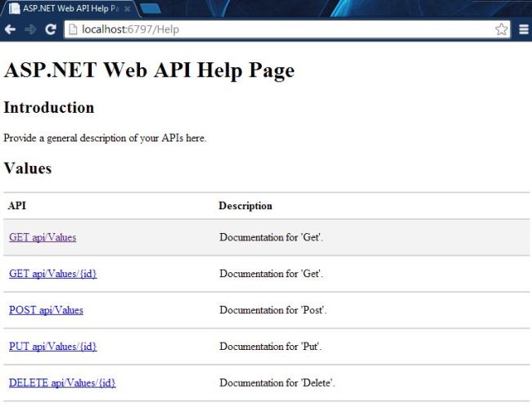
Task: Open the DELETE api/Values/{id} link
Action: [x=62, y=383]
